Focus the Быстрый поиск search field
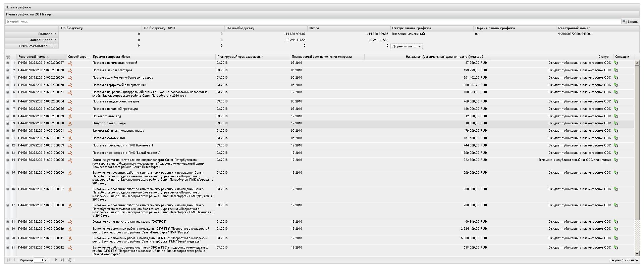Screen dimensions: 644x266 click(x=313, y=21)
